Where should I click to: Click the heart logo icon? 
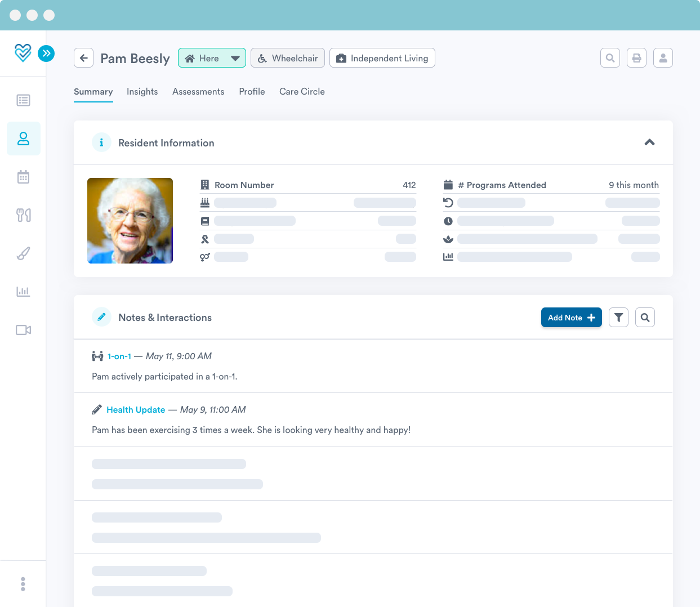click(23, 53)
